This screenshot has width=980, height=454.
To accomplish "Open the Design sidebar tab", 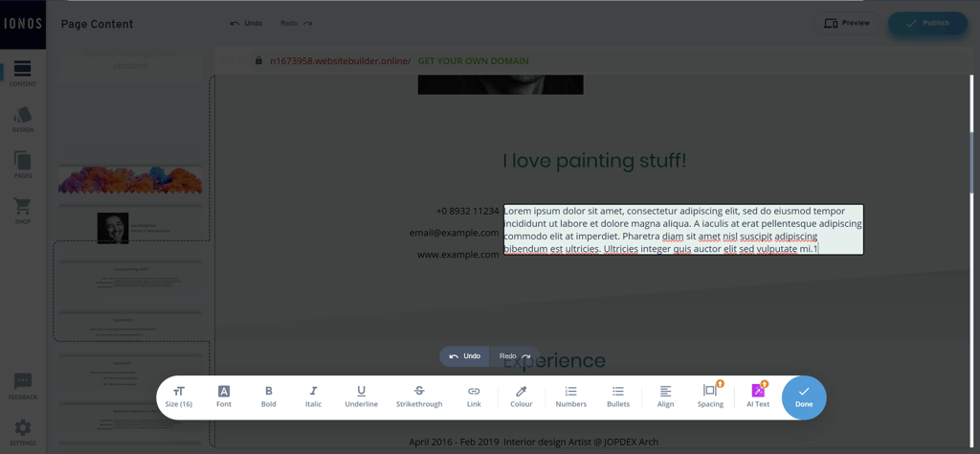I will (23, 120).
